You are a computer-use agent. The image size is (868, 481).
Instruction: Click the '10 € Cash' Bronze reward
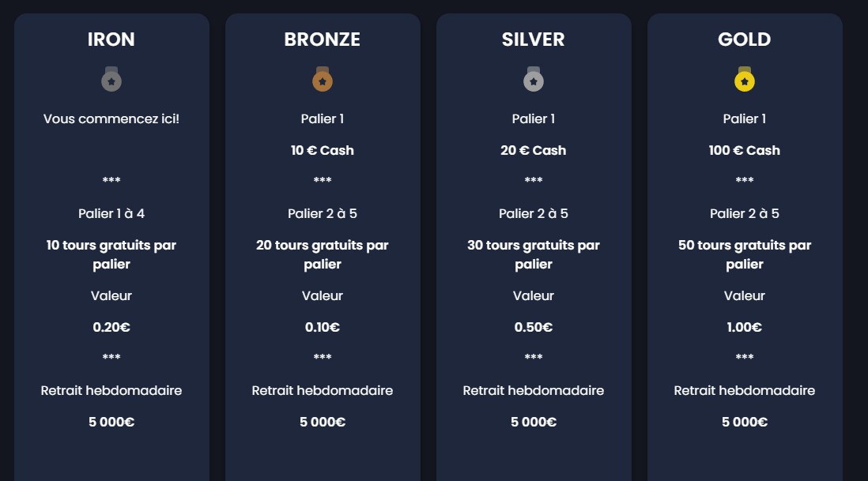(323, 150)
